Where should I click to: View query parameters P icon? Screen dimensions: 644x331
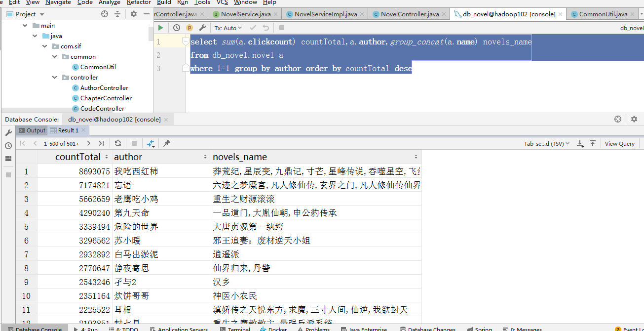pyautogui.click(x=189, y=28)
